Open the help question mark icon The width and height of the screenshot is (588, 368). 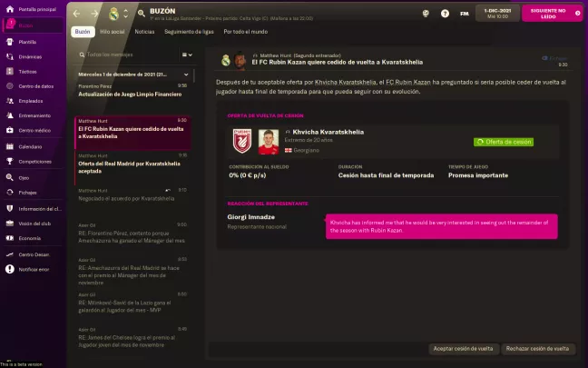(x=445, y=14)
